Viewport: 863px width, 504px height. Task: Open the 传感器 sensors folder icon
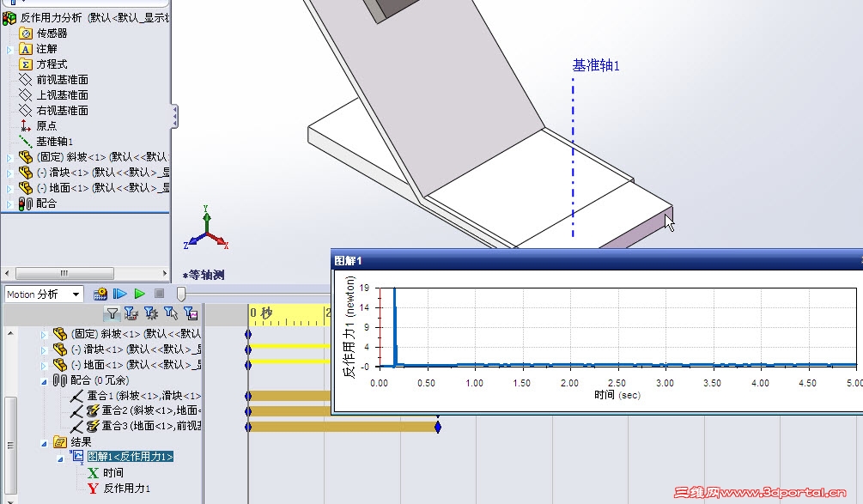coord(25,33)
